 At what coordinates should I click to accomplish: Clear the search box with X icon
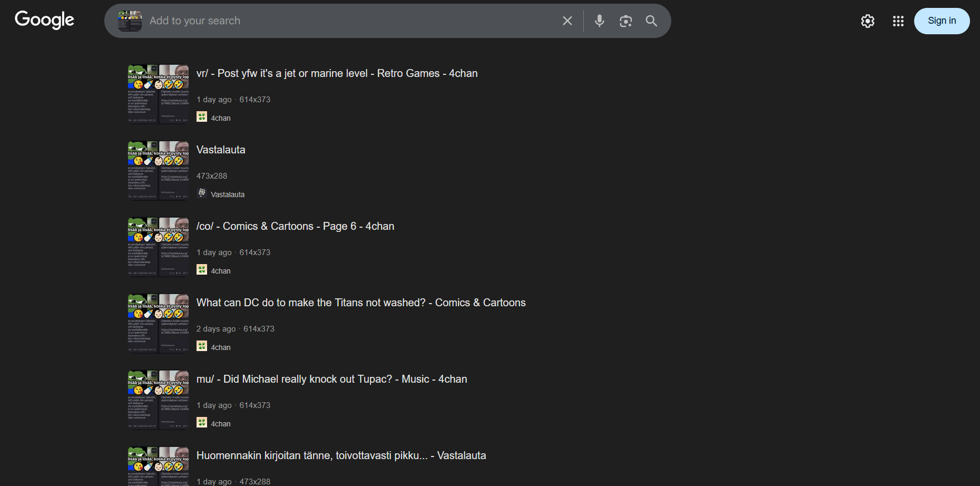click(567, 21)
